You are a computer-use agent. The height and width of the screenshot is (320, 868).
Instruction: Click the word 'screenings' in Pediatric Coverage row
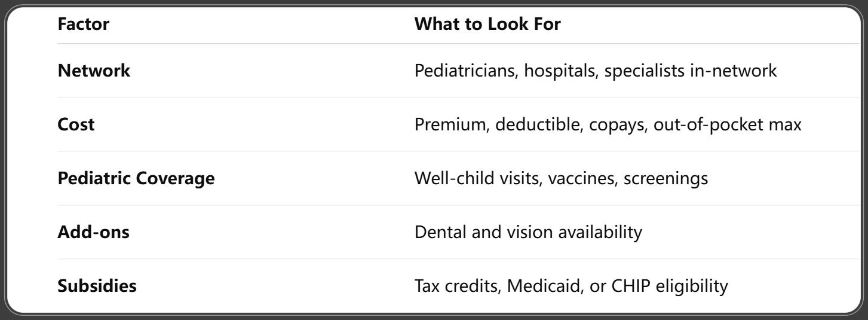667,178
